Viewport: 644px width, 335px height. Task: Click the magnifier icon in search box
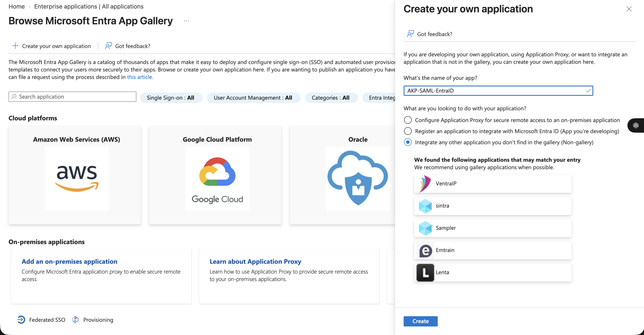tap(14, 96)
